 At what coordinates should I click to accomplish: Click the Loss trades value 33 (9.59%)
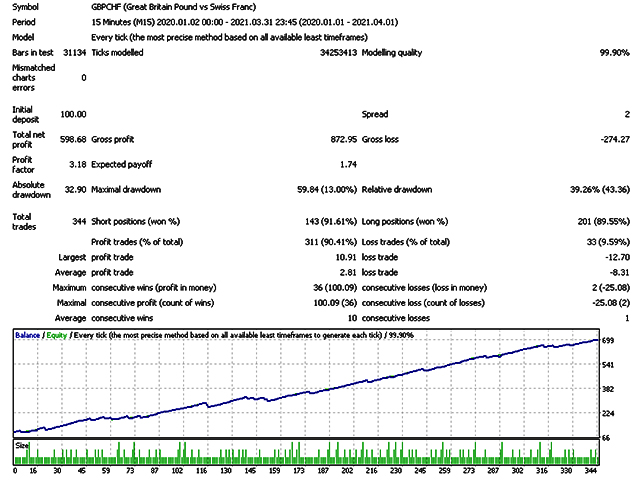click(x=608, y=242)
